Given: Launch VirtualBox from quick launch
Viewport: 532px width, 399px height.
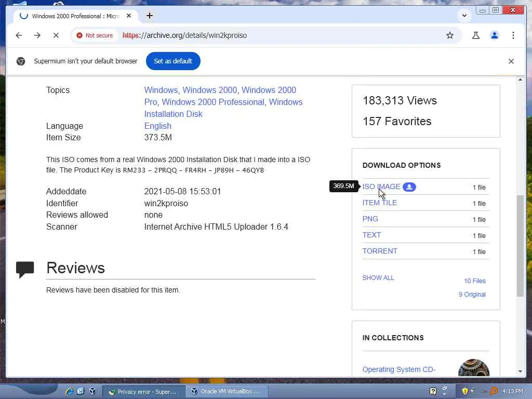Looking at the screenshot, I should tap(92, 391).
